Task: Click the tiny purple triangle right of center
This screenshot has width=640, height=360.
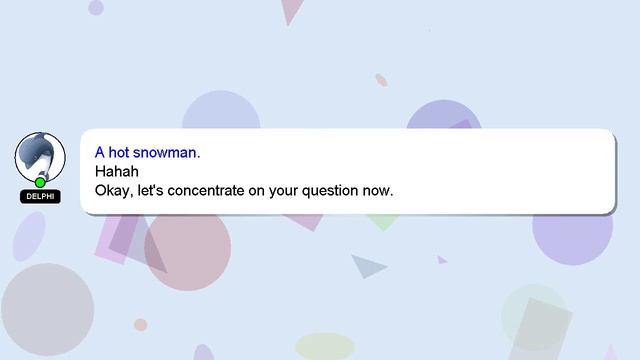Action: [442, 260]
